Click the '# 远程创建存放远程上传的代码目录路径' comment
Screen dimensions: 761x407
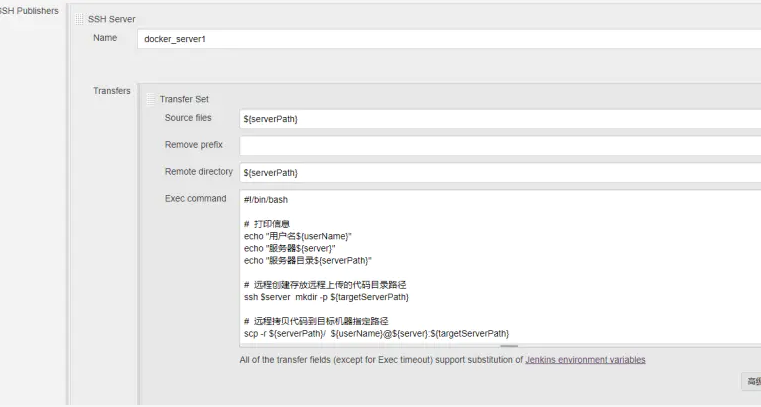(x=325, y=285)
